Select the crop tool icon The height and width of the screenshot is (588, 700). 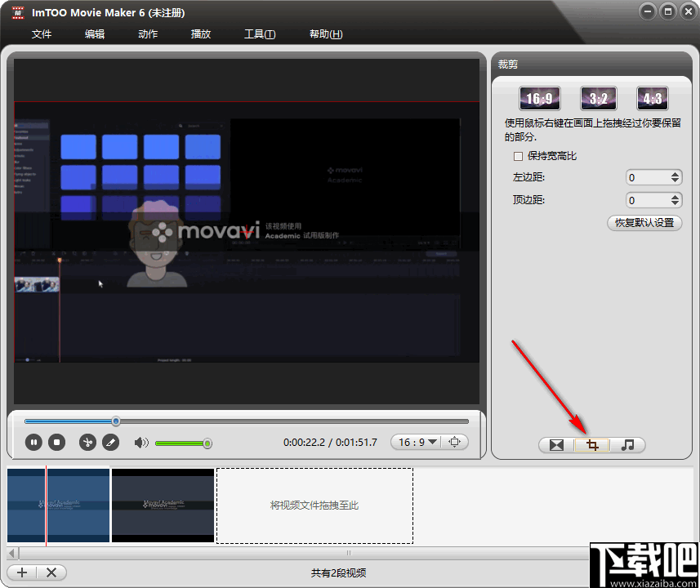pos(591,444)
